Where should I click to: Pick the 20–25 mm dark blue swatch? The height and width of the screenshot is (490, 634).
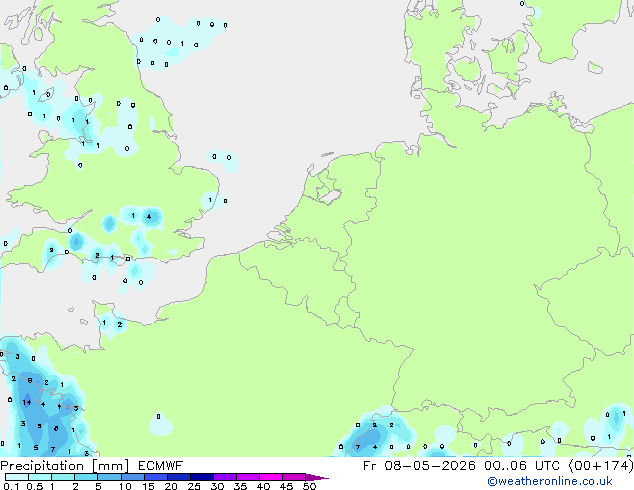[x=179, y=477]
